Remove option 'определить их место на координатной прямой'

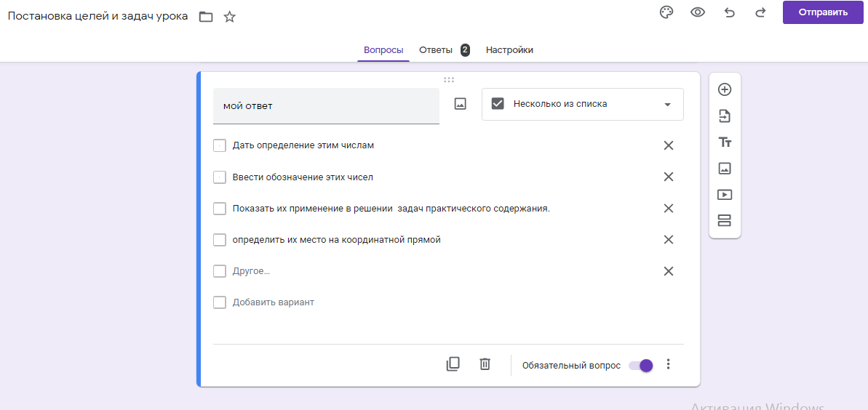[668, 240]
